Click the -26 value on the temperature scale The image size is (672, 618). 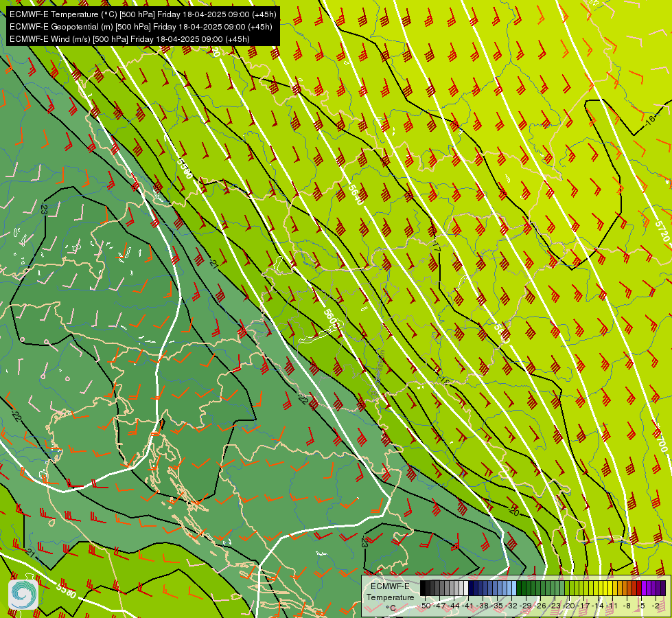point(540,606)
